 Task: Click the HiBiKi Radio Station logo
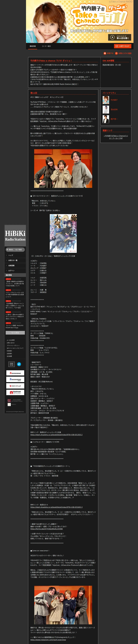[x=15, y=235]
